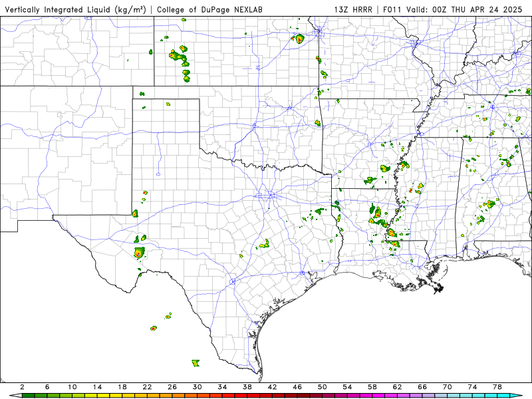This screenshot has width=532, height=399.
Task: Click the "13Z HRRR" model run text
Action: 353,10
